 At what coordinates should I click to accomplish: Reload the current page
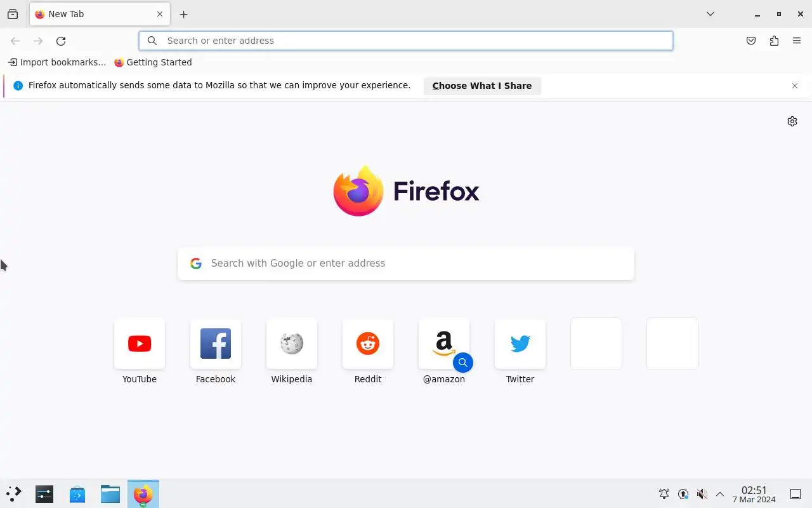(61, 41)
